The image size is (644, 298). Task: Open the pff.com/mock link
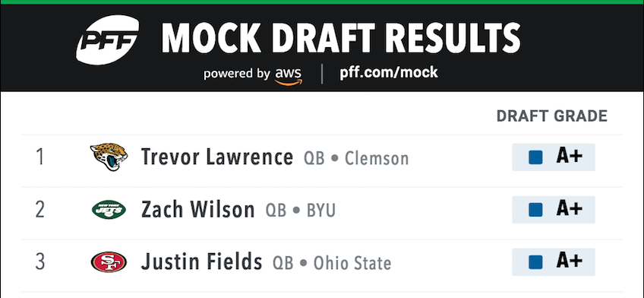pyautogui.click(x=389, y=73)
